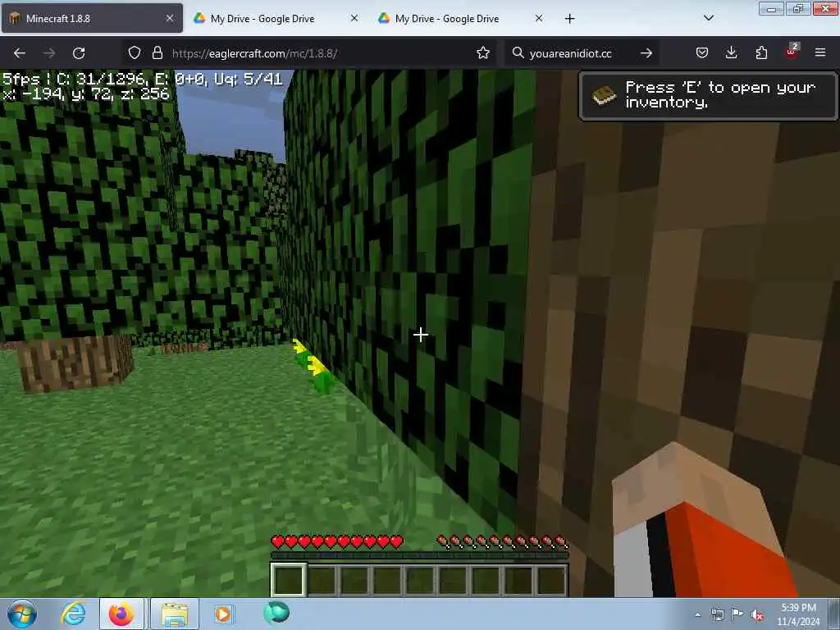This screenshot has width=840, height=630.
Task: Open the tracking protection shield icon
Action: 135,52
